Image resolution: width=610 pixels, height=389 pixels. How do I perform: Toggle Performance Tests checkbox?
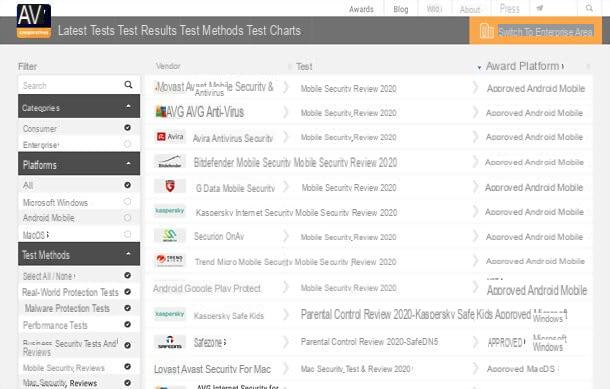pyautogui.click(x=127, y=324)
